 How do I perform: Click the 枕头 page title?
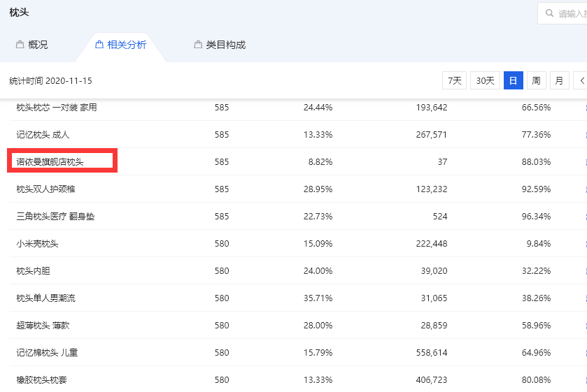click(19, 13)
